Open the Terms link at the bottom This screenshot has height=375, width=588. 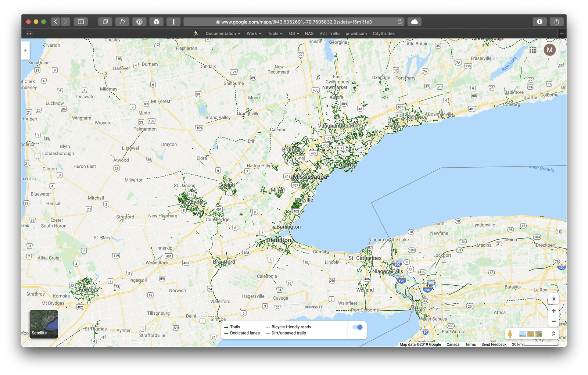(470, 344)
